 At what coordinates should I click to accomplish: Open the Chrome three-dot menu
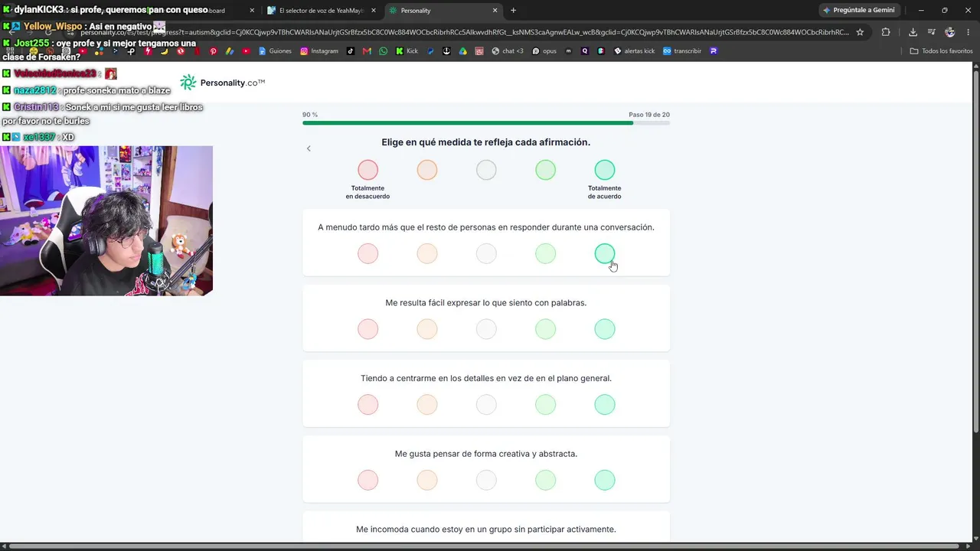coord(968,32)
